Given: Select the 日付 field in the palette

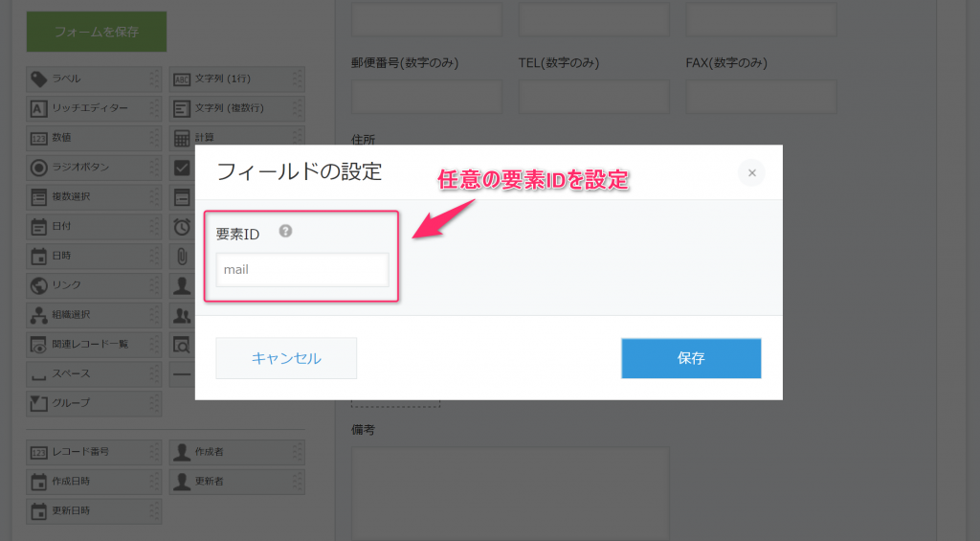Looking at the screenshot, I should 94,226.
